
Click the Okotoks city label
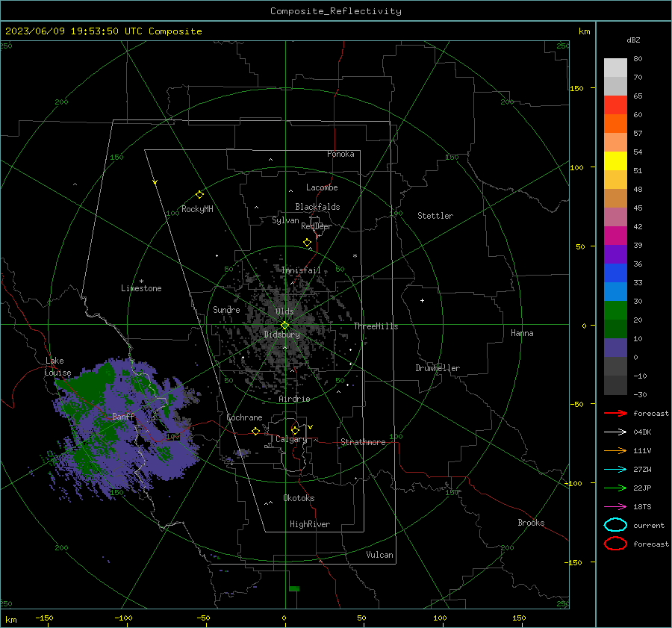(299, 498)
